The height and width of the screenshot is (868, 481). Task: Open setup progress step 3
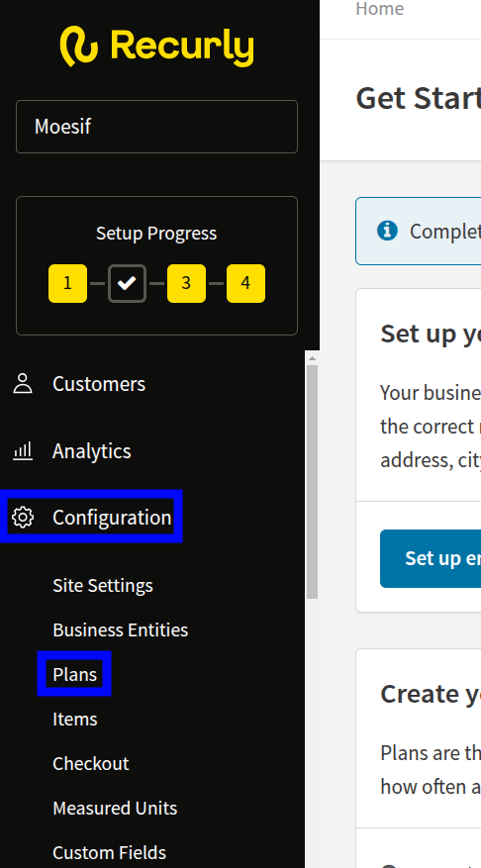click(186, 283)
